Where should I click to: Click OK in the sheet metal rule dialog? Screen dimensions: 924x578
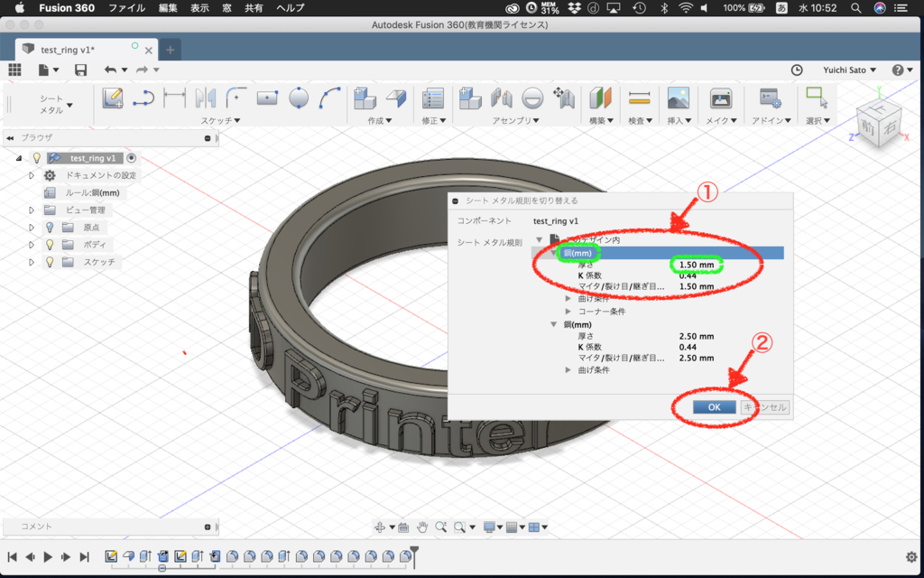pos(715,407)
